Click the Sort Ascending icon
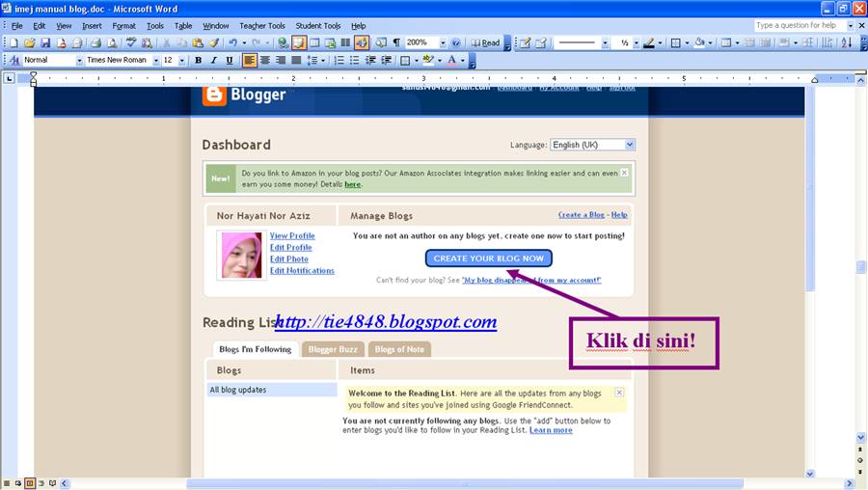This screenshot has height=490, width=868. pos(847,42)
